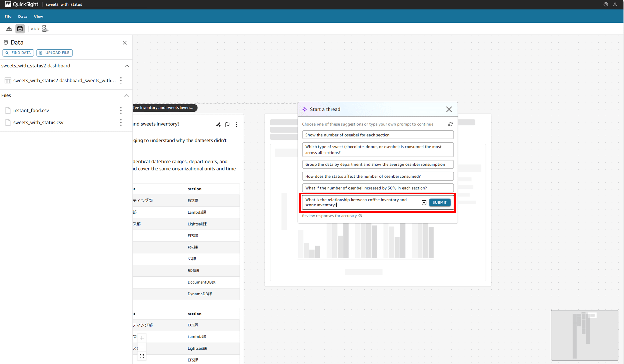The width and height of the screenshot is (624, 364).
Task: Click the edit pencil icon on the thread block
Action: (x=218, y=124)
